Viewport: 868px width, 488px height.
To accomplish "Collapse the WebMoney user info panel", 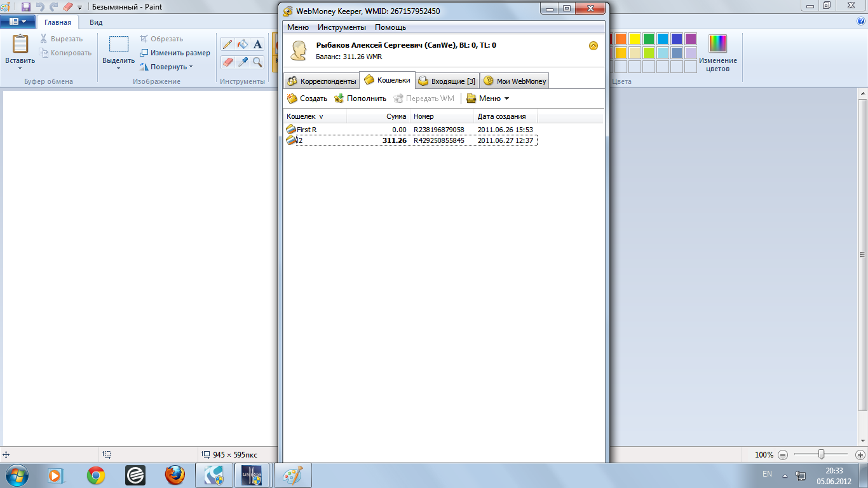I will pyautogui.click(x=593, y=46).
